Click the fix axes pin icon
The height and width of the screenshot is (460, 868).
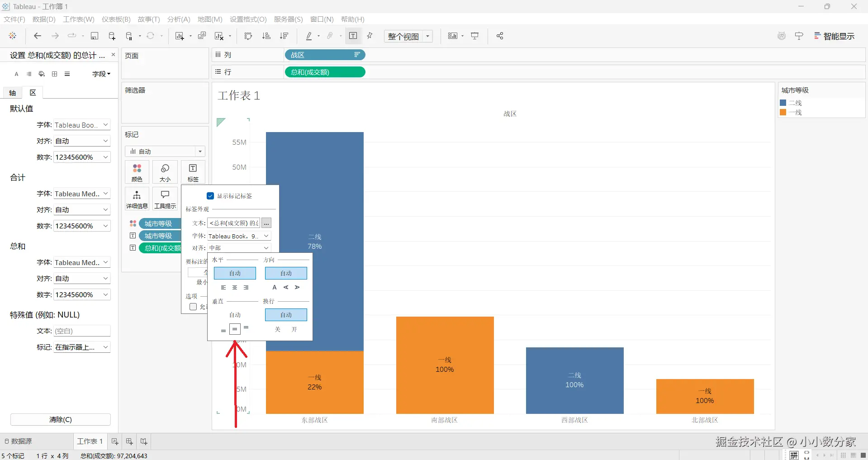click(370, 36)
